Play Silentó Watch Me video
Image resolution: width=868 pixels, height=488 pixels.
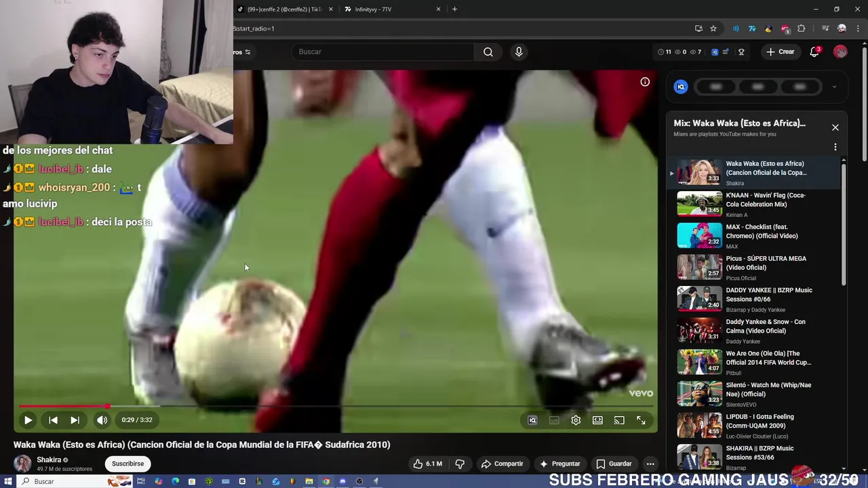754,394
